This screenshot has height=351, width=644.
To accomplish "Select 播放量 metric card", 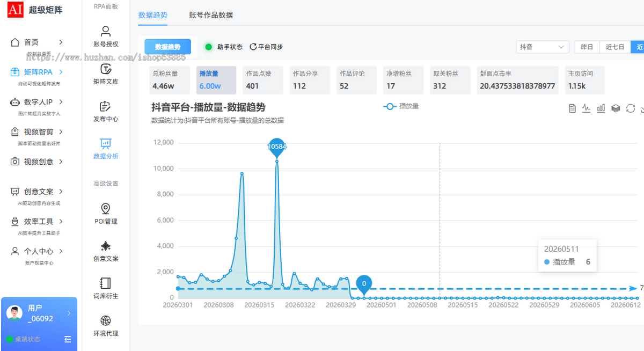I will (x=216, y=80).
